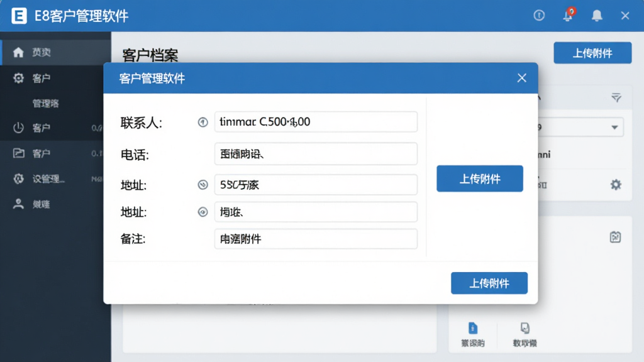This screenshot has height=362, width=644.
Task: Click the 联系人 input field
Action: [316, 122]
